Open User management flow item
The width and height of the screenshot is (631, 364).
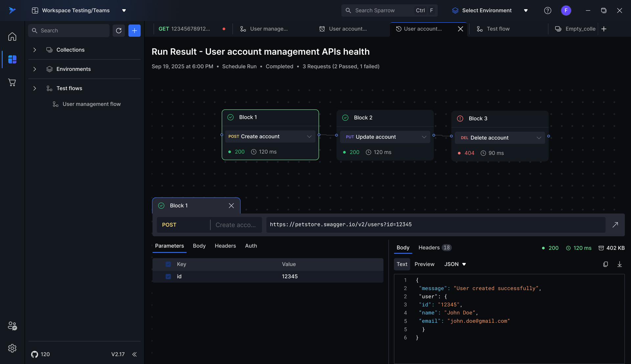91,104
